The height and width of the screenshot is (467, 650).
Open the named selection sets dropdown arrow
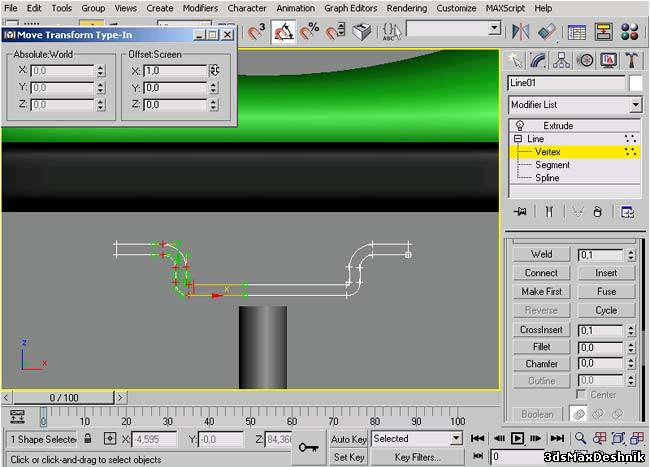pos(494,28)
